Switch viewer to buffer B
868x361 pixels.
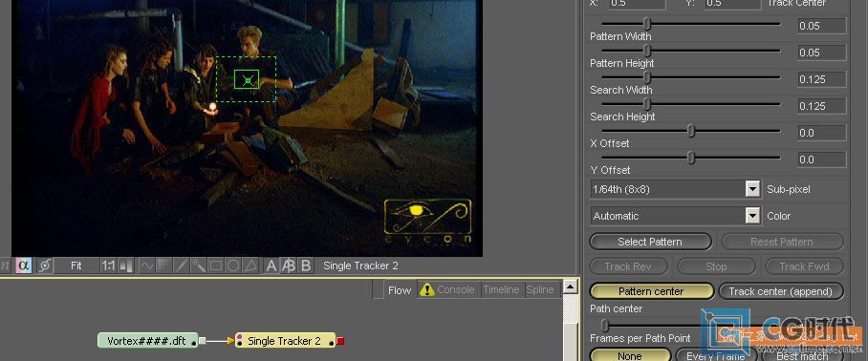pyautogui.click(x=306, y=265)
